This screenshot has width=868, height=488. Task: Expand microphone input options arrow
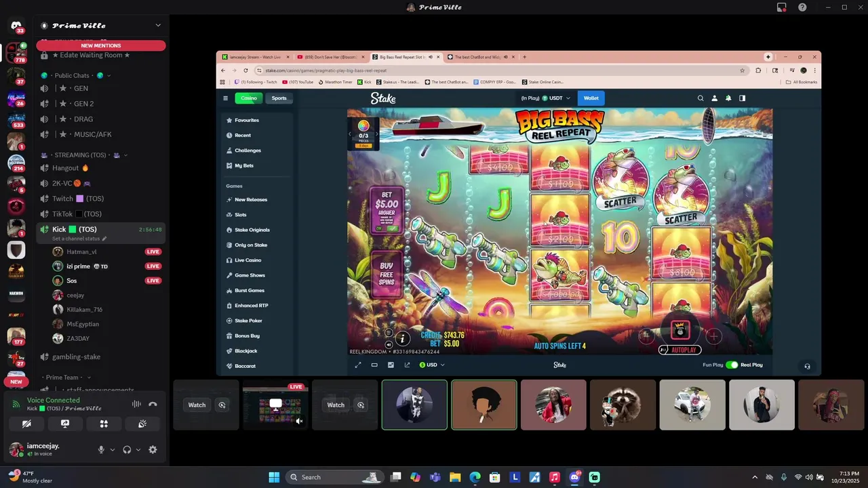tap(113, 449)
